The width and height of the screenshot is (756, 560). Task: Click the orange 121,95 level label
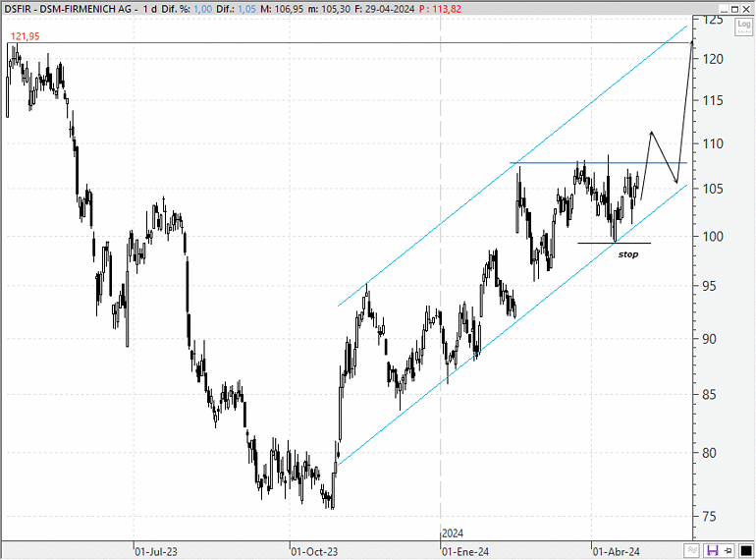pos(26,36)
